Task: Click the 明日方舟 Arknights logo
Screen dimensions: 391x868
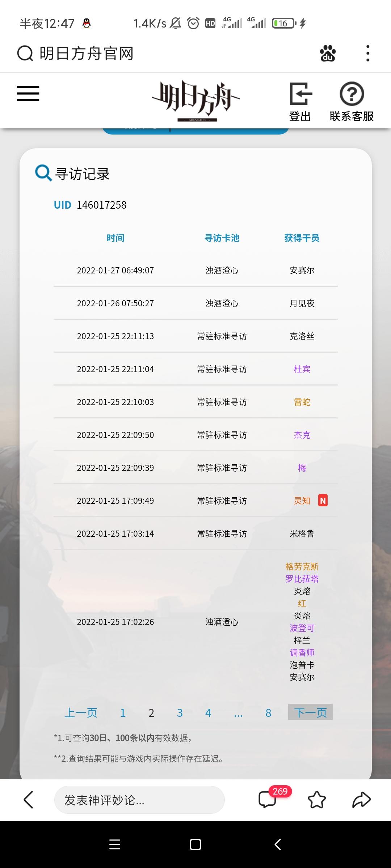Action: 195,101
